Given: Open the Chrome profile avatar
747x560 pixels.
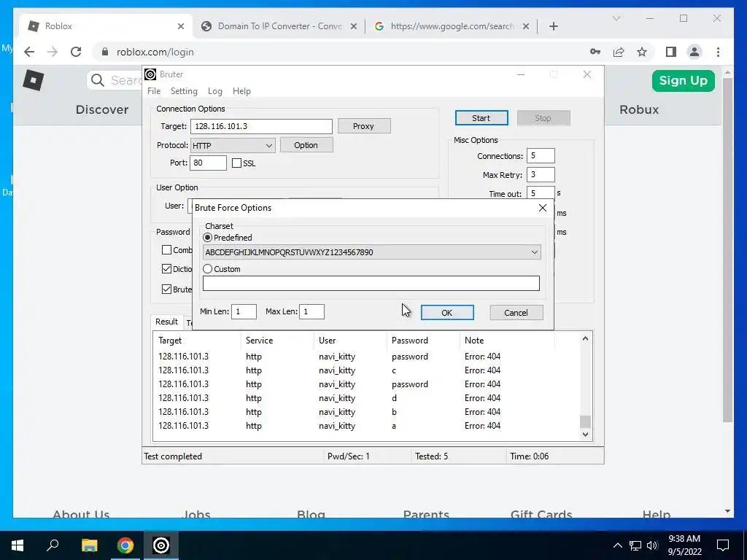Looking at the screenshot, I should pos(694,52).
